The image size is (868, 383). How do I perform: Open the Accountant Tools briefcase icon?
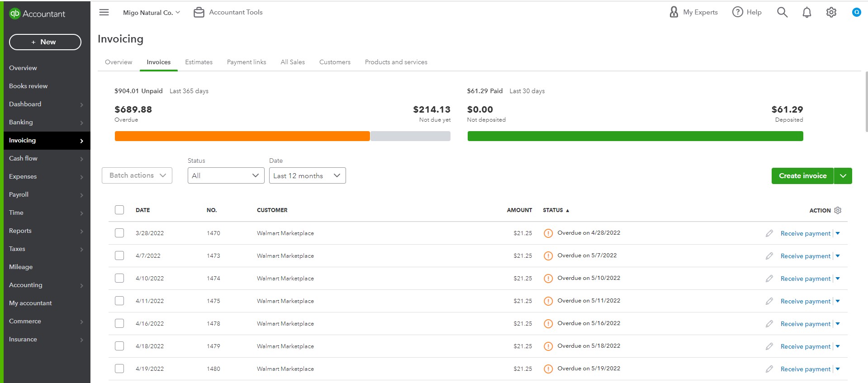[199, 13]
